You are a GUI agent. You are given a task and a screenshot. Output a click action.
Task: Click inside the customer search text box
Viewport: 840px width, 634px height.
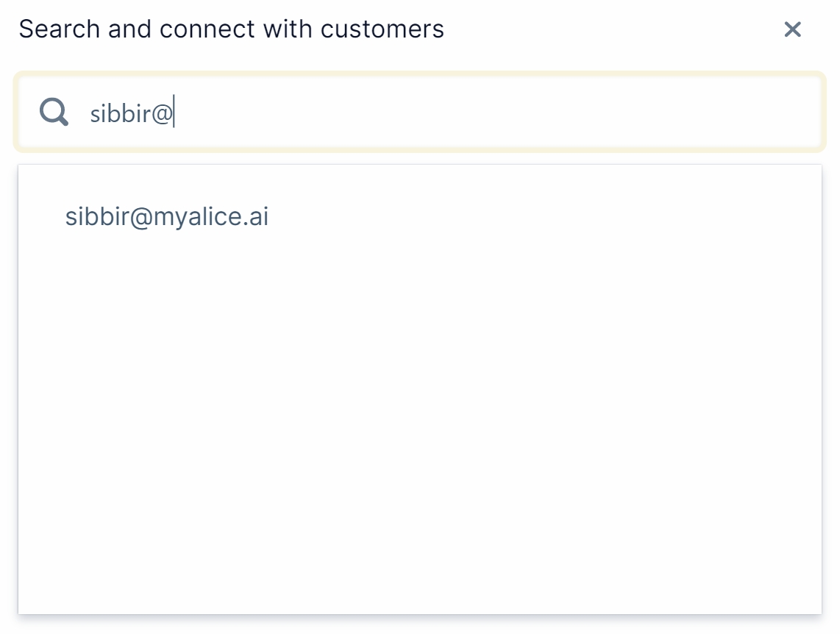441,113
